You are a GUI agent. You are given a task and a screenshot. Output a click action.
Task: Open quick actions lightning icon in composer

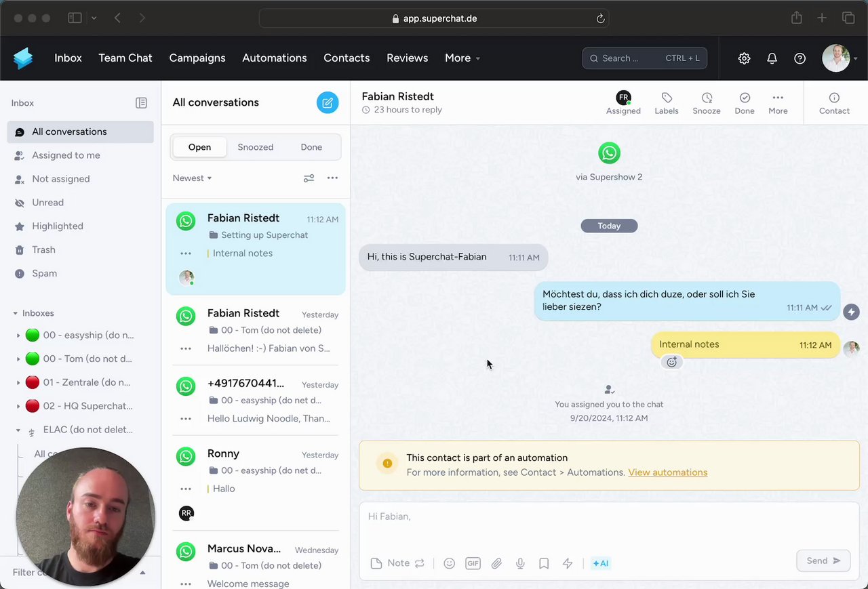[x=568, y=563]
